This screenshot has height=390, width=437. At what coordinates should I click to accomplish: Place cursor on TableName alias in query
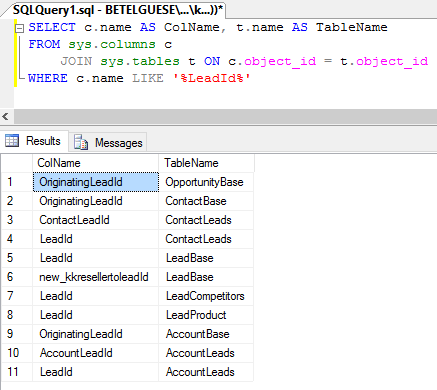(x=352, y=27)
